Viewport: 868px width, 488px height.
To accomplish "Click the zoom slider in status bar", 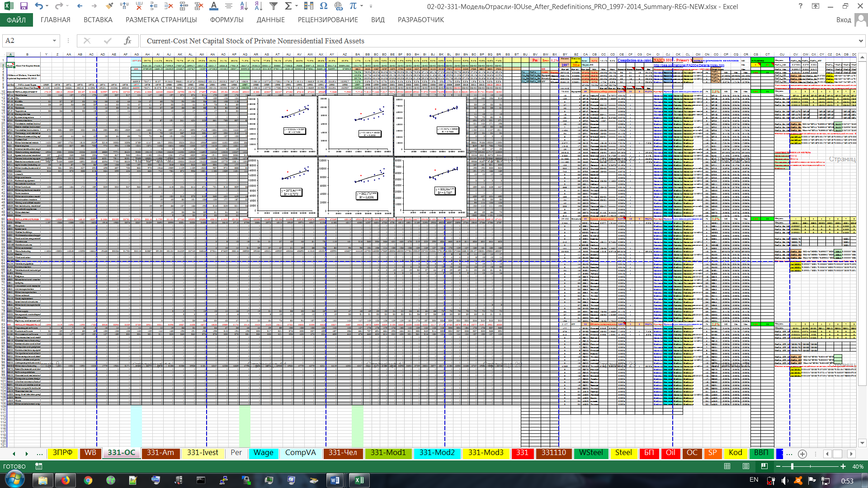I will click(x=792, y=466).
